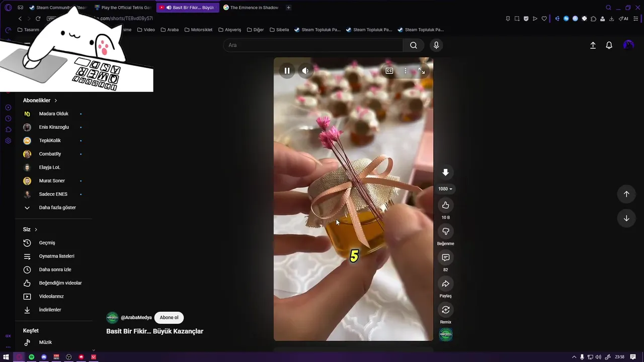
Task: Open the Opera AI toolbar button
Action: tap(623, 19)
